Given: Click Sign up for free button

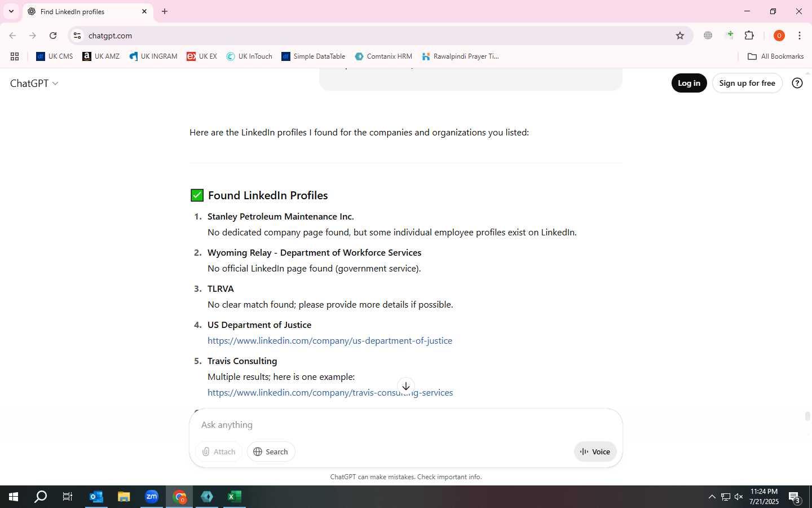Looking at the screenshot, I should pos(747,83).
